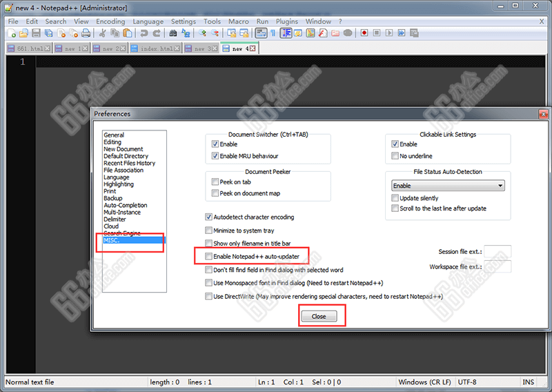Select Auto-Completion in preferences list
The width and height of the screenshot is (552, 392).
coord(126,205)
